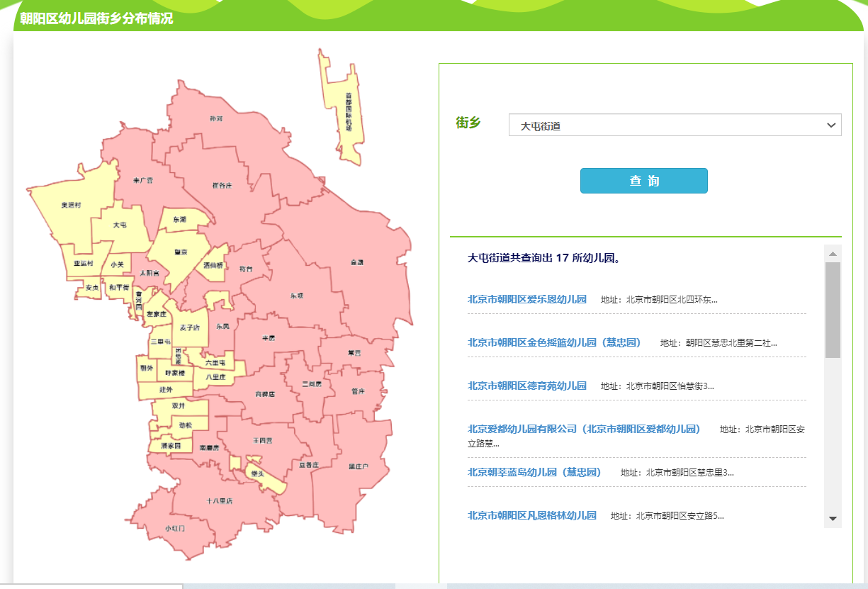
Task: Click scrollbar down arrow in results list
Action: (833, 519)
